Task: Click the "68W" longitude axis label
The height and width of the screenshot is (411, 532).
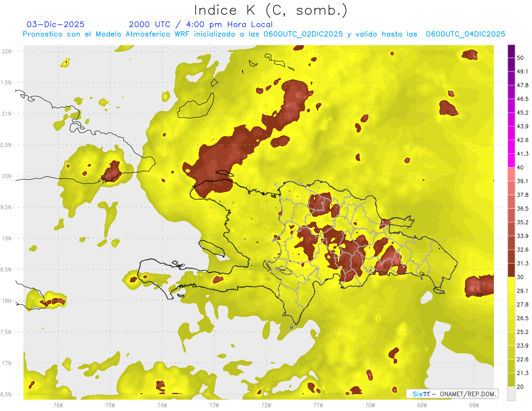Action: pyautogui.click(x=474, y=405)
